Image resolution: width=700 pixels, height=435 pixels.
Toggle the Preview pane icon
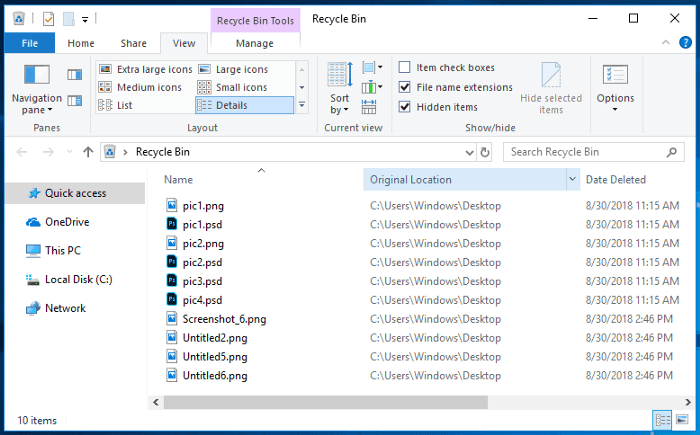click(75, 75)
